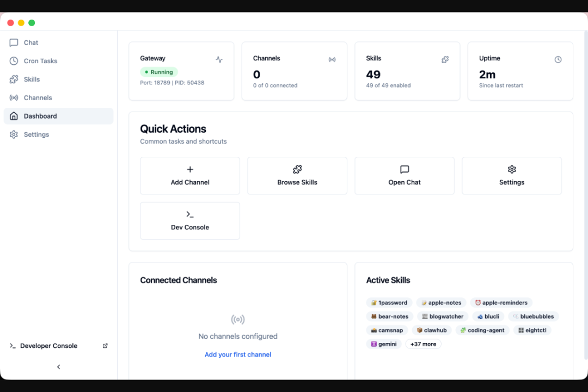Click the Chat bubble icon in sidebar
Viewport: 588px width, 392px height.
14,42
